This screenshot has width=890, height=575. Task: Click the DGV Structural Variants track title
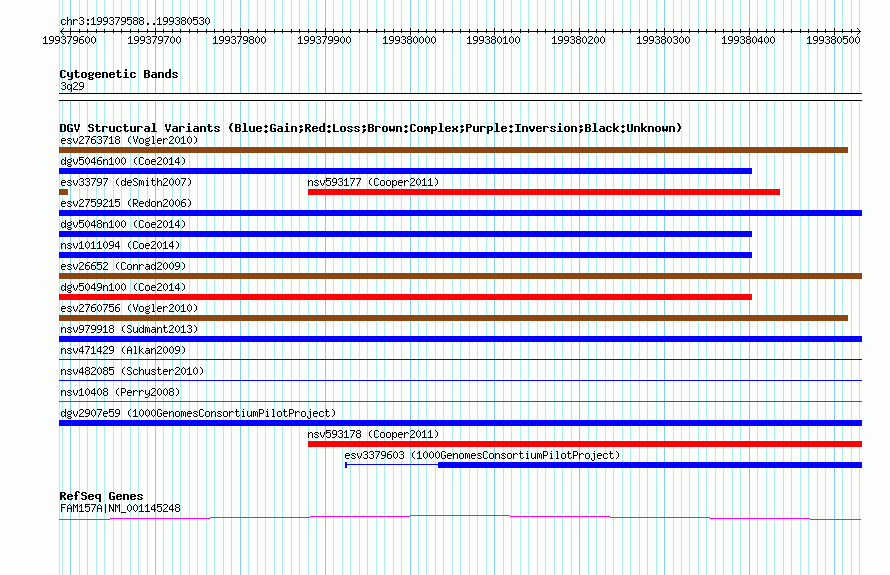(371, 128)
